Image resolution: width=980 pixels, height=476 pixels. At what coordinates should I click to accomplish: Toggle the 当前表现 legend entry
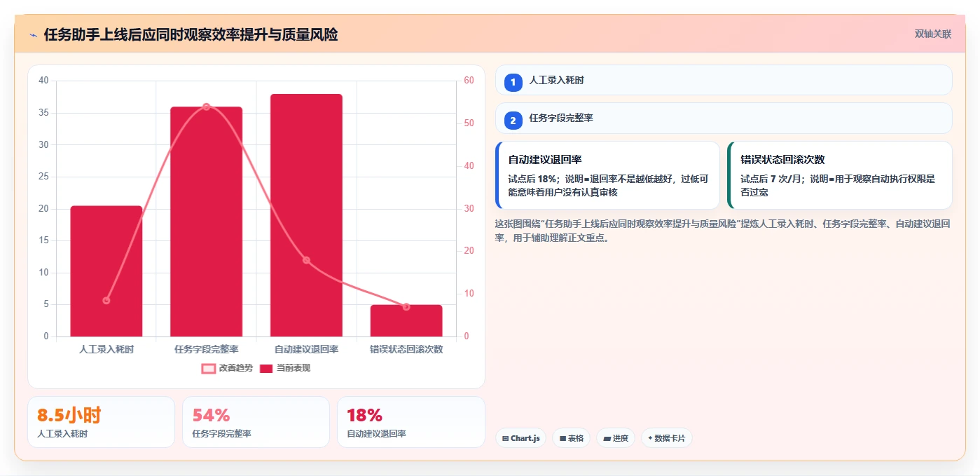click(285, 368)
